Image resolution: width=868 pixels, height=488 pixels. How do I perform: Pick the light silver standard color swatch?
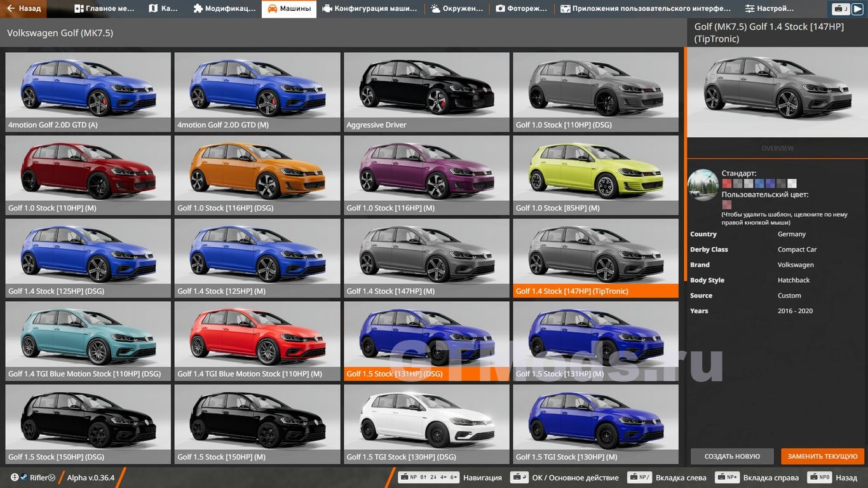click(748, 183)
